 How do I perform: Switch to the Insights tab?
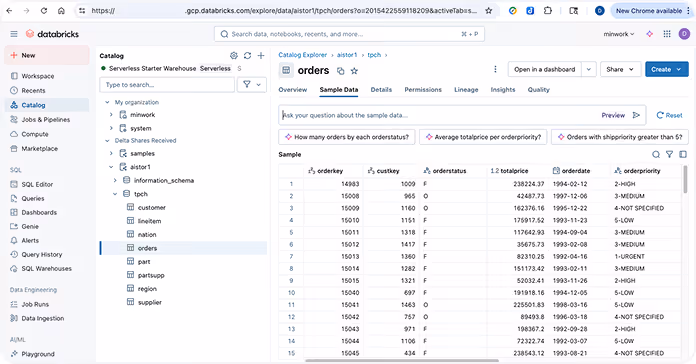[x=503, y=90]
